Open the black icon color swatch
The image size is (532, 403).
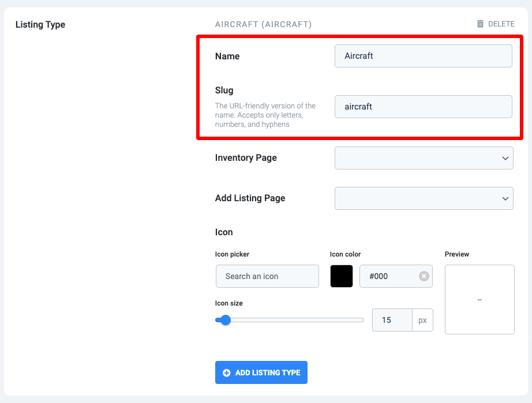[342, 276]
